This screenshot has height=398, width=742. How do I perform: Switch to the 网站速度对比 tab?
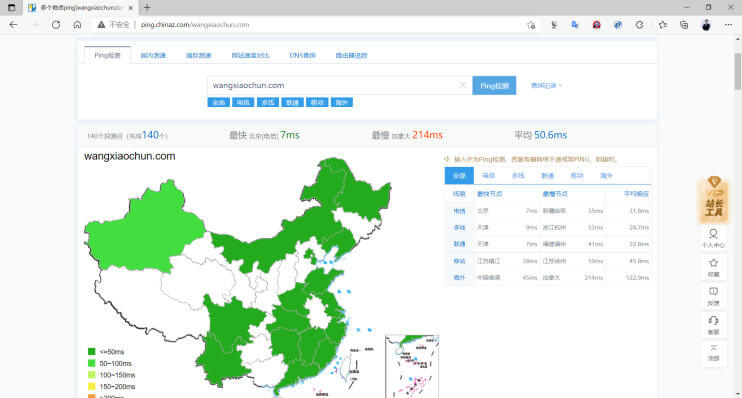(x=250, y=55)
